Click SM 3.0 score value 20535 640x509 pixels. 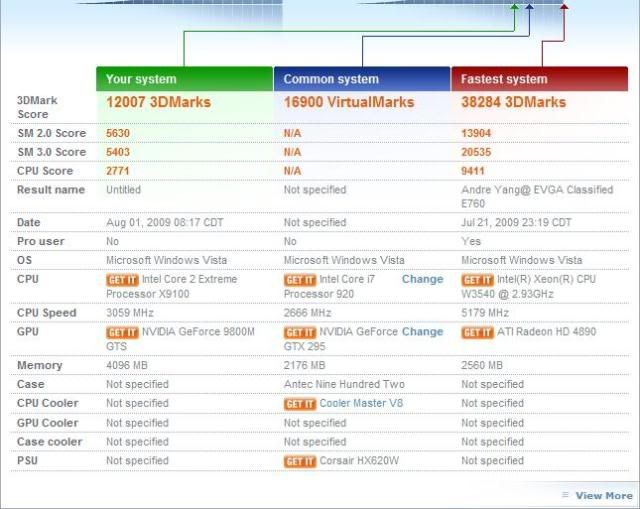point(476,152)
